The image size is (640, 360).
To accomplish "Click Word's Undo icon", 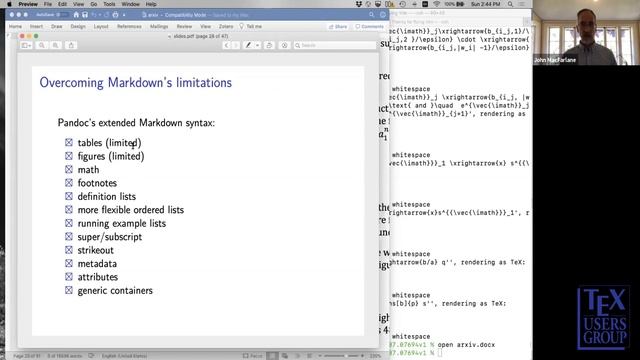I will (x=94, y=15).
